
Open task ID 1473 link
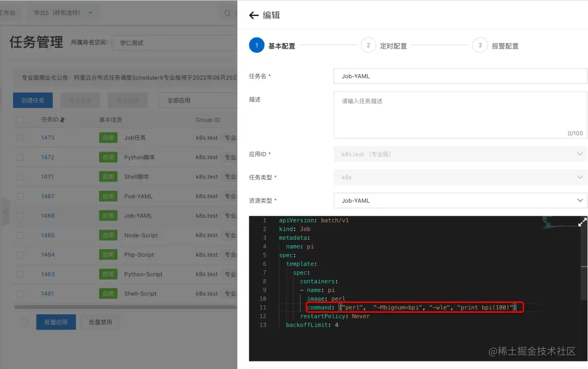click(x=47, y=138)
